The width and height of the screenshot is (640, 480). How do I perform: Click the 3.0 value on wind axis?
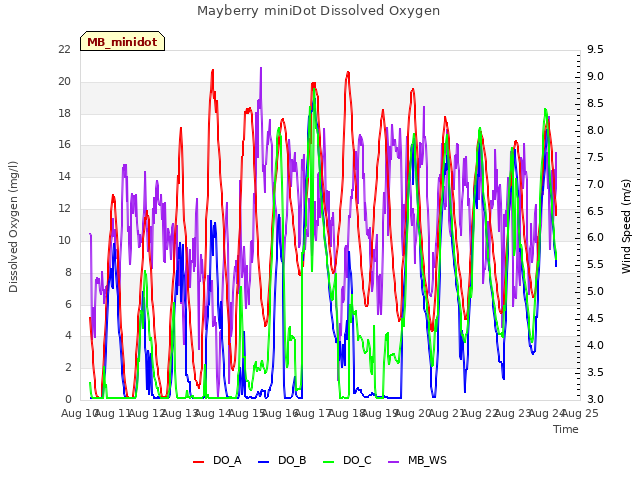(595, 399)
